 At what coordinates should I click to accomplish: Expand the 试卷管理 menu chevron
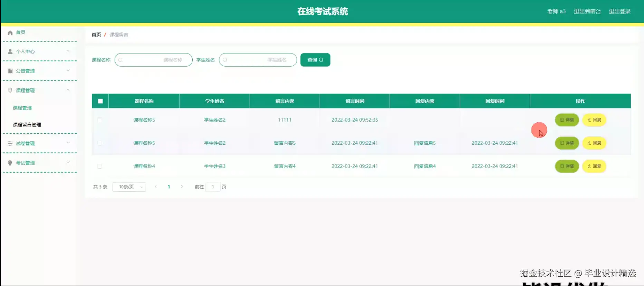68,143
